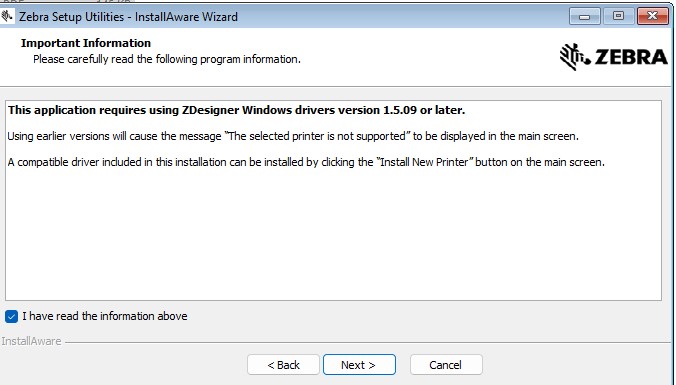Cancel the Zebra Setup Utilities installation
Image resolution: width=676 pixels, height=385 pixels.
coord(446,365)
